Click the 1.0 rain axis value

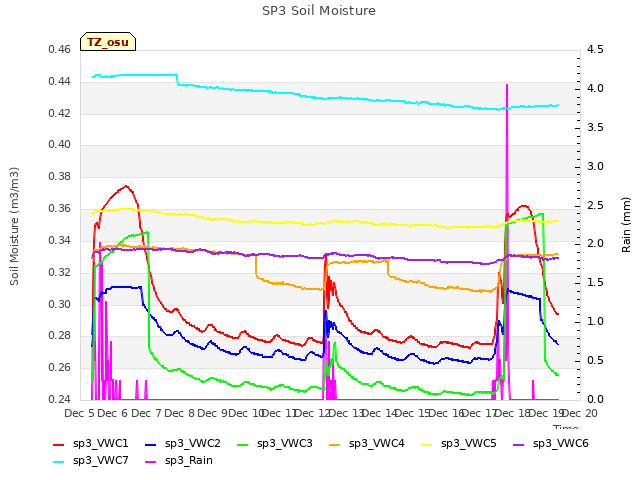[x=595, y=322]
